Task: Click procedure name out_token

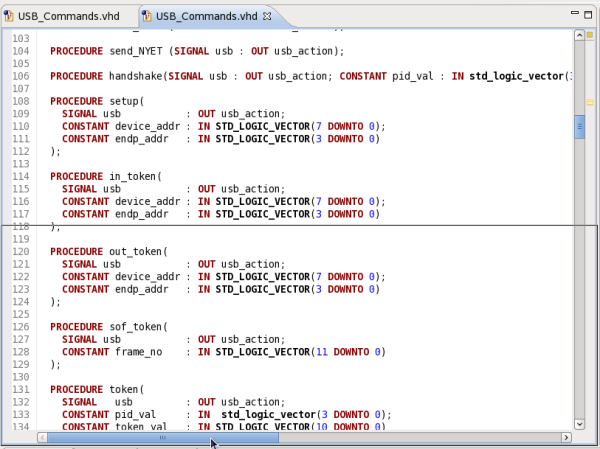Action: point(136,251)
